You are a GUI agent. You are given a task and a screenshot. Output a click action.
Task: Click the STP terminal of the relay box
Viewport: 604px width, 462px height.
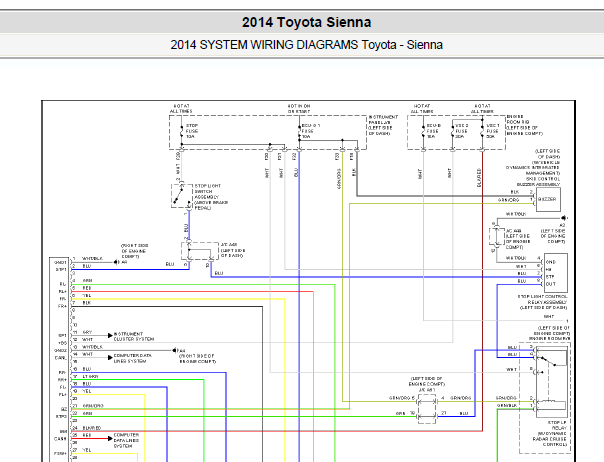[550, 277]
